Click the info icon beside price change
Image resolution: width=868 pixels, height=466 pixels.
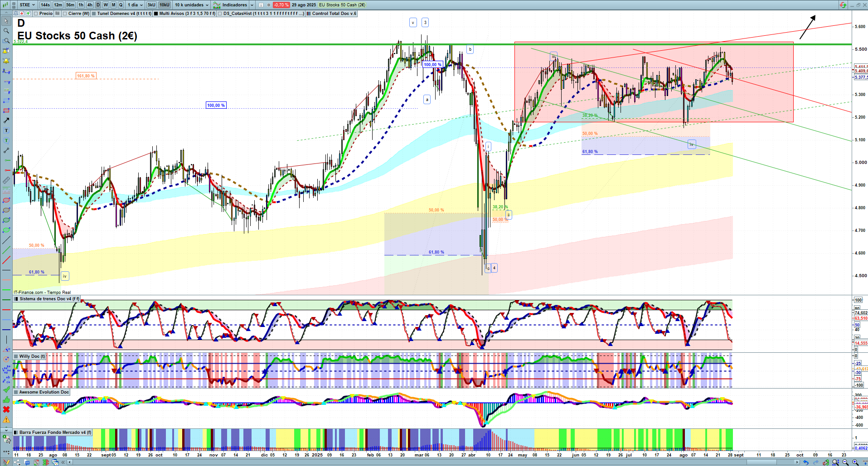coord(261,5)
